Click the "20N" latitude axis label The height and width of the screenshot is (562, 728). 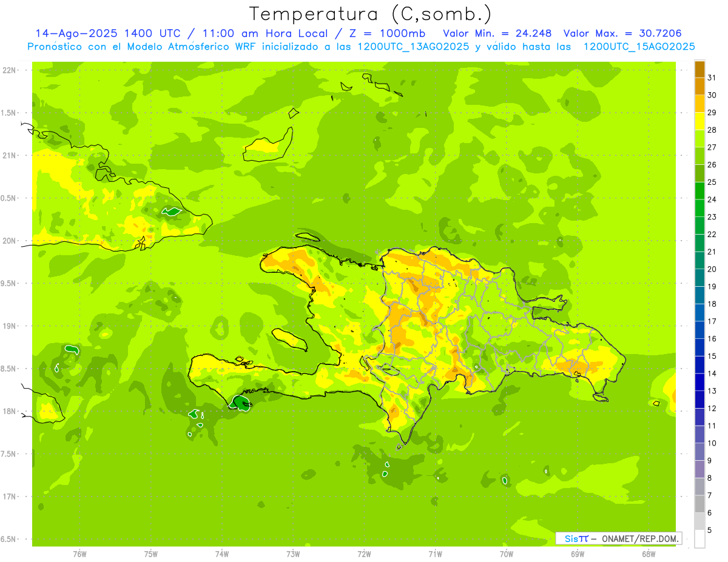tap(8, 241)
